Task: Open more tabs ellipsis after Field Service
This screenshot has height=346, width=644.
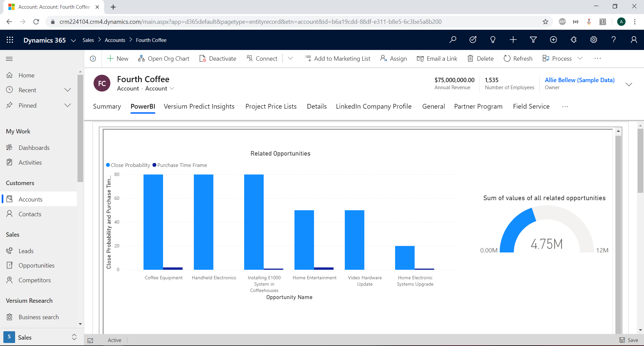Action: click(x=565, y=107)
